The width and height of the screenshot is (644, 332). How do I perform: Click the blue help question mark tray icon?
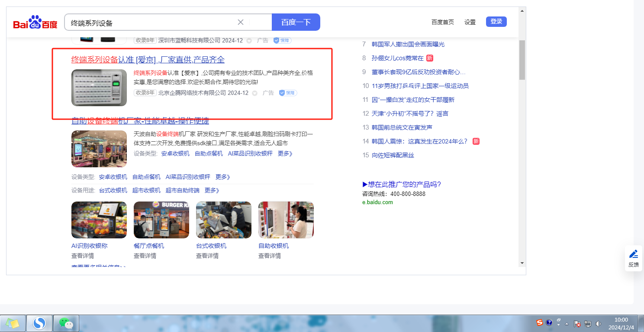click(549, 322)
